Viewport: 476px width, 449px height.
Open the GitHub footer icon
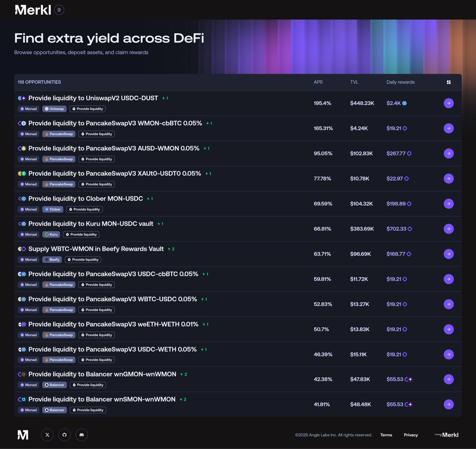[64, 435]
